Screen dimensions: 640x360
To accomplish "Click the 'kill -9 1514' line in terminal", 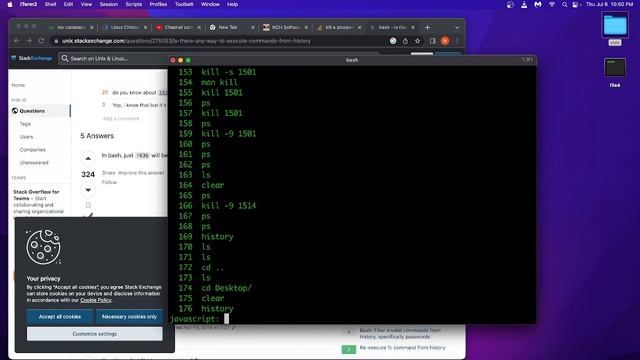I will coord(217,206).
